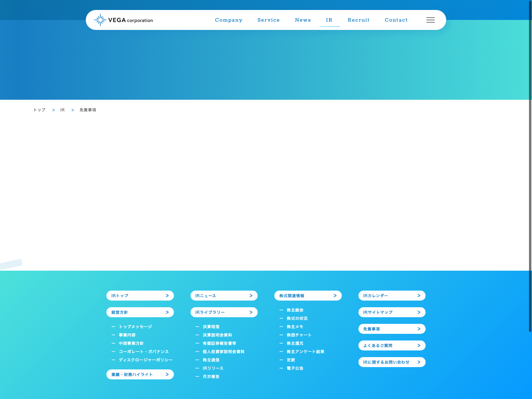Click the トップ breadcrumb link

pos(39,110)
